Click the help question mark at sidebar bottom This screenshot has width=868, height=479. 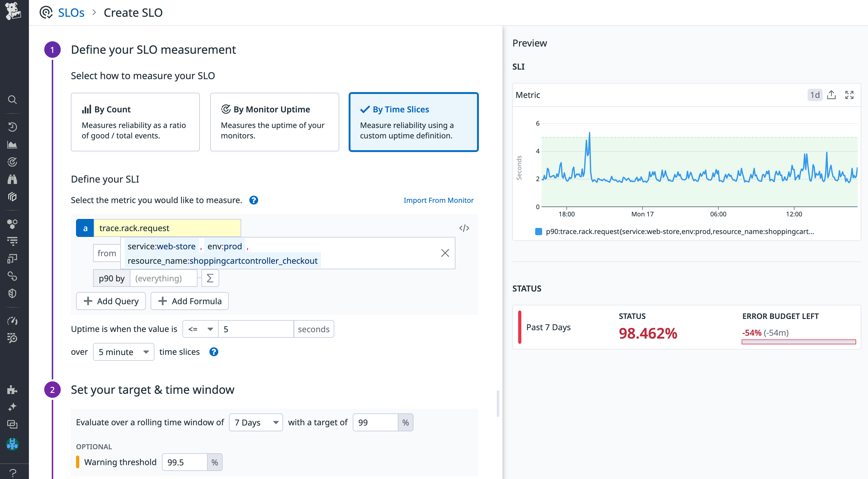coord(12,471)
